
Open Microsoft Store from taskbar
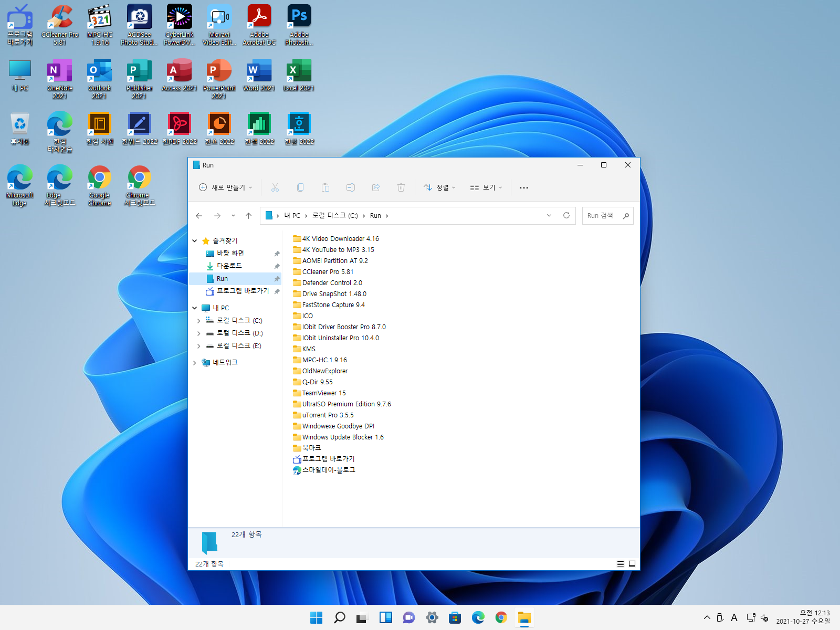pos(455,618)
